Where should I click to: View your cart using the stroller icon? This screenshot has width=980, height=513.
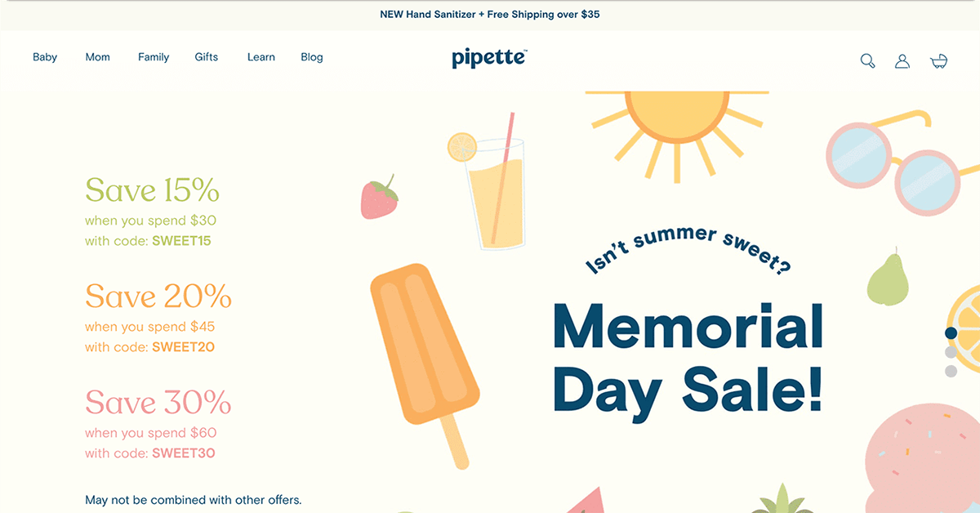coord(938,60)
